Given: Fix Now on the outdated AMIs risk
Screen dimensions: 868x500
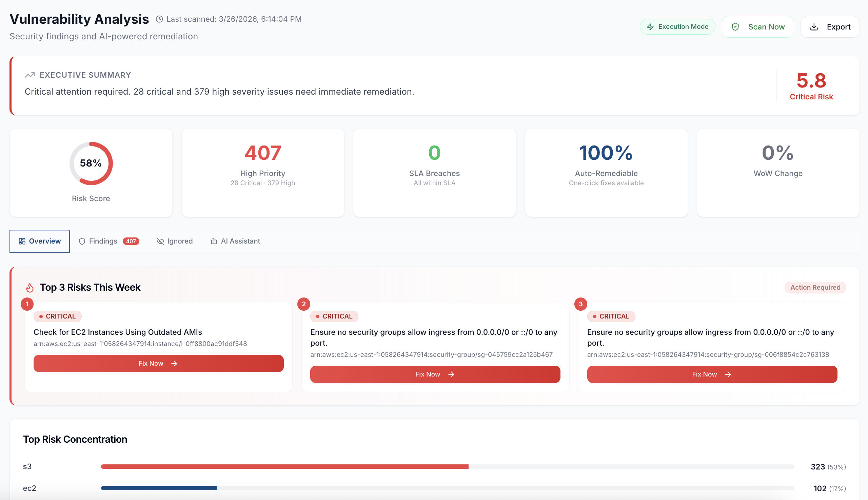Looking at the screenshot, I should [158, 363].
